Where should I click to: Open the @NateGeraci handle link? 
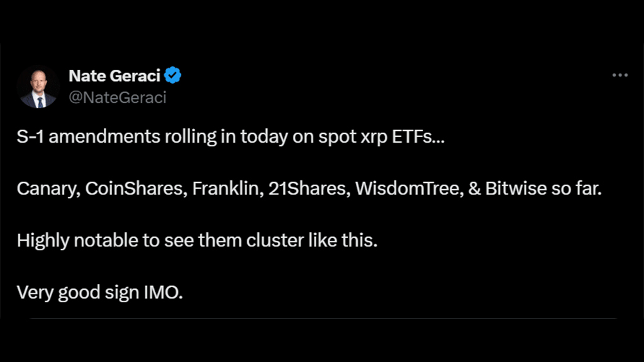(118, 97)
